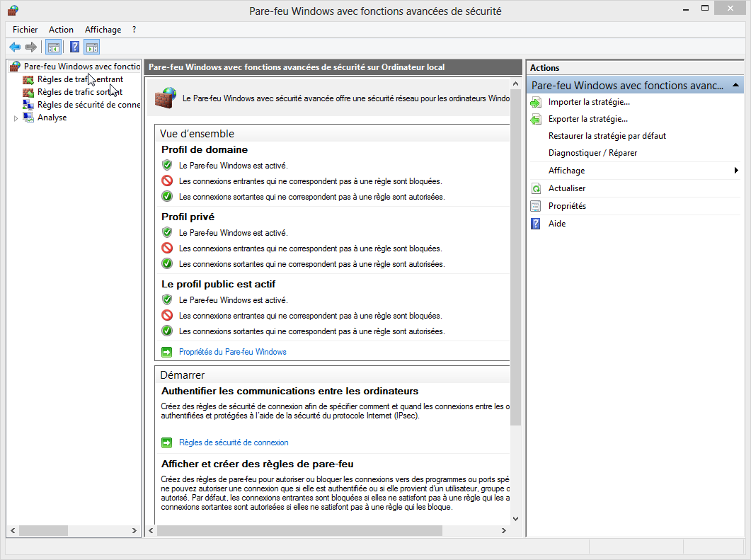Click the Profil de domaine heading

point(205,149)
